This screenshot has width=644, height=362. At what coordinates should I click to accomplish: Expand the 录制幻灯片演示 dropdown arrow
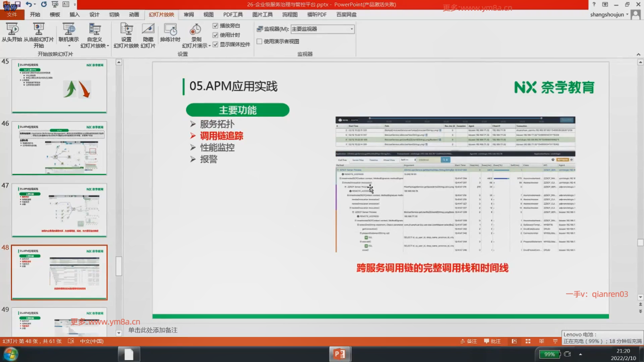pyautogui.click(x=210, y=46)
